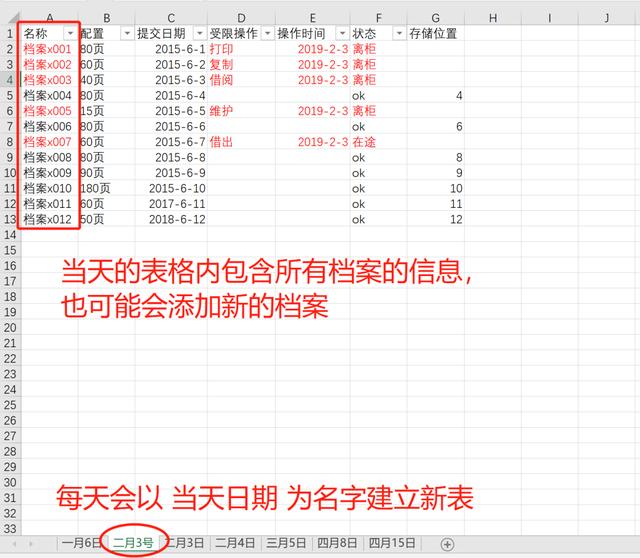The image size is (640, 558).
Task: Click cell containing 档案x005
Action: (49, 111)
